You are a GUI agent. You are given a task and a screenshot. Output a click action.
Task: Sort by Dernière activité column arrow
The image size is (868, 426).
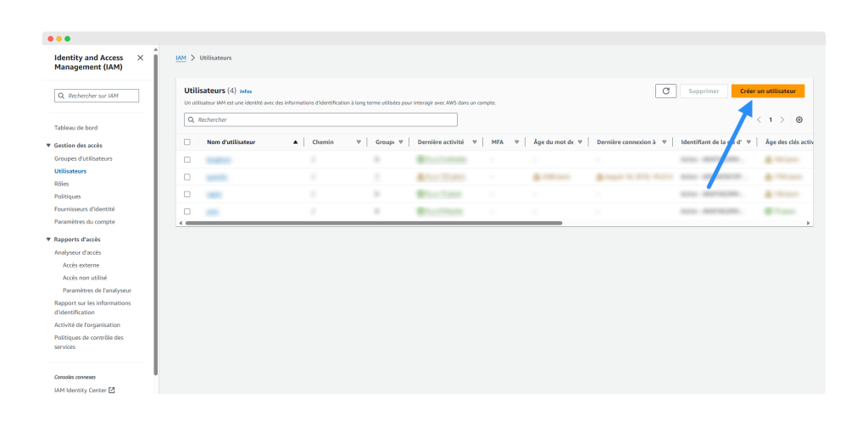(x=475, y=142)
